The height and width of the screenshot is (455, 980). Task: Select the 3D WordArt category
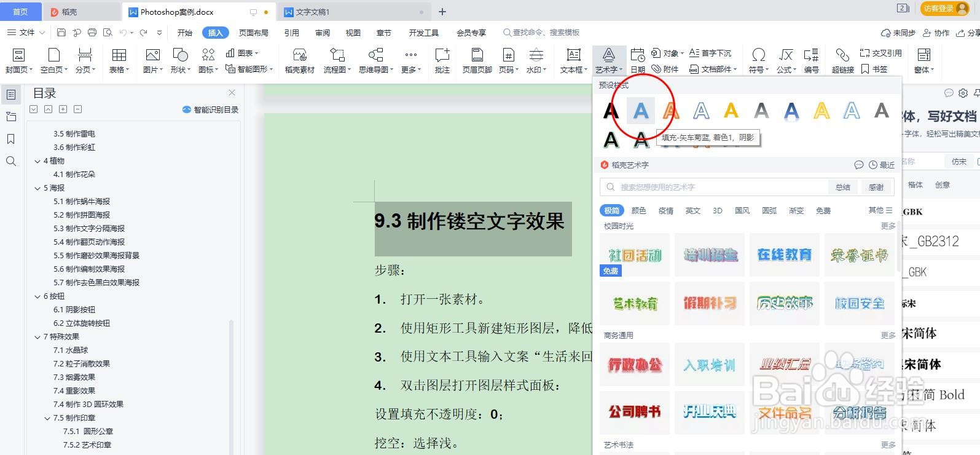[717, 210]
